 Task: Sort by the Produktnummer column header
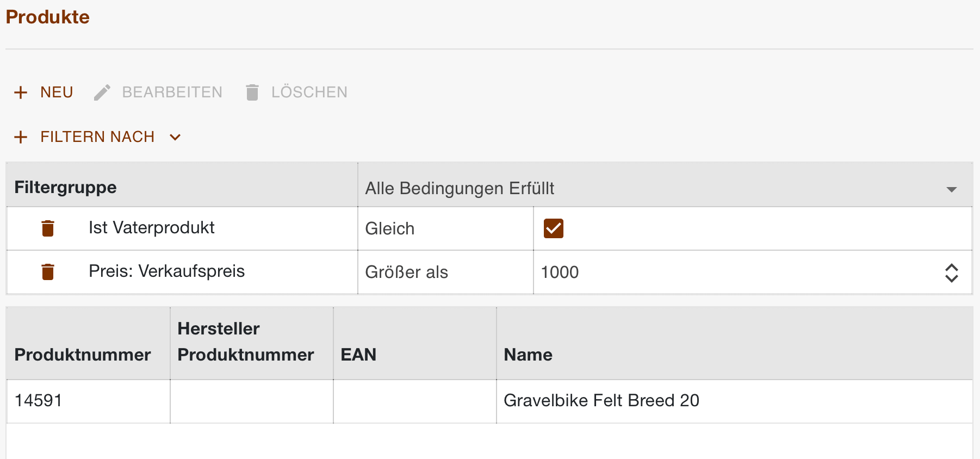coord(83,355)
